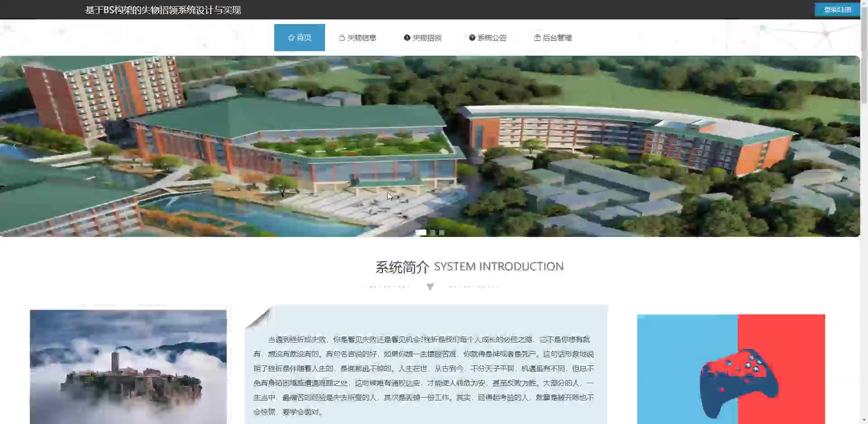Click the 系统简介 heading

(x=402, y=267)
